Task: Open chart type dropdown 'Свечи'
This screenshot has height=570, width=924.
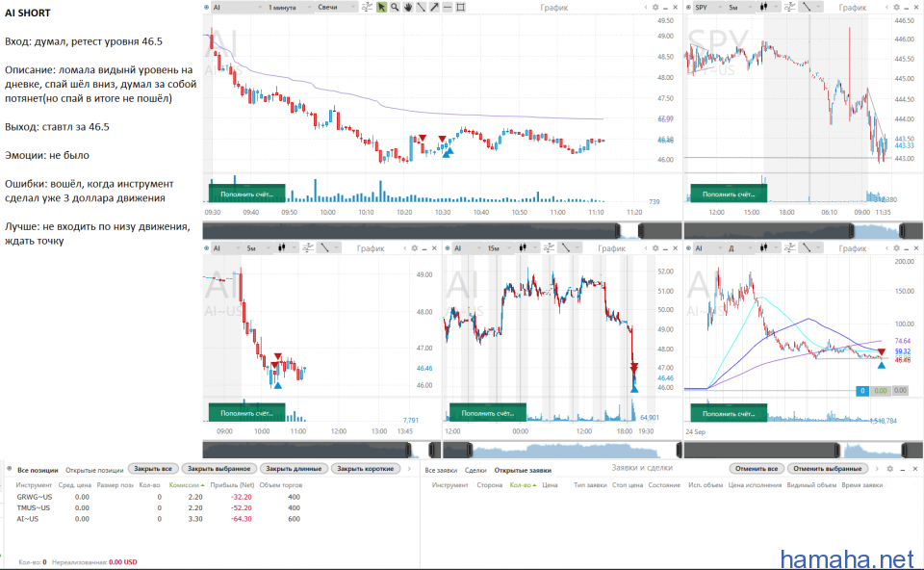Action: click(x=337, y=7)
